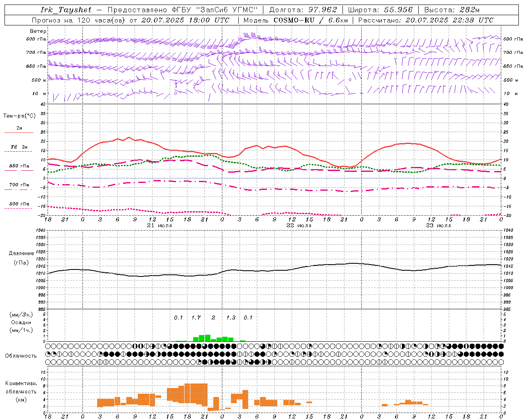
Task: Click the (км) unit label for convective clouds
Action: pos(21,399)
